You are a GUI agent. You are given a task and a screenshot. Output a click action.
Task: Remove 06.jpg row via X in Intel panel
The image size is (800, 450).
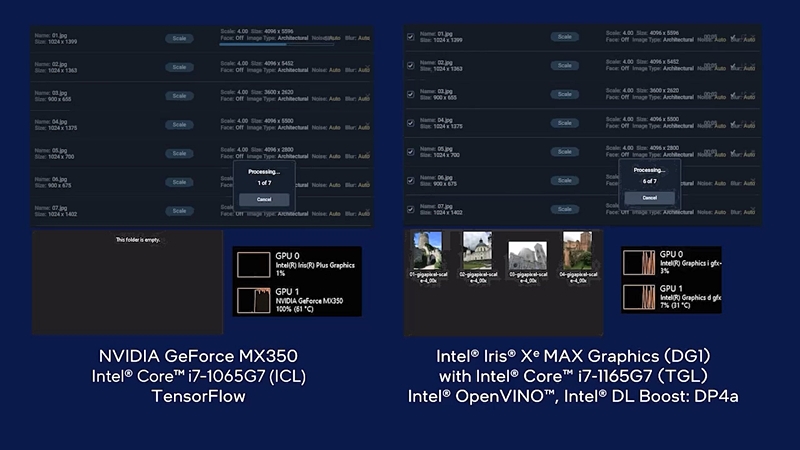[x=753, y=181]
